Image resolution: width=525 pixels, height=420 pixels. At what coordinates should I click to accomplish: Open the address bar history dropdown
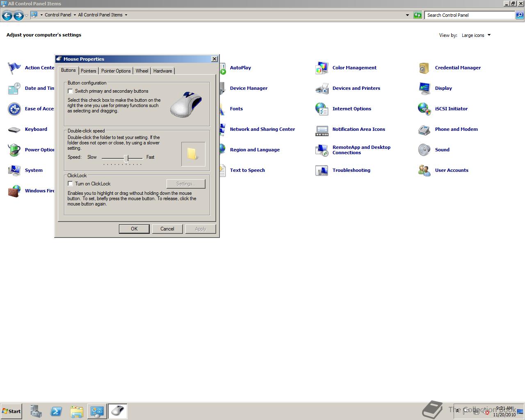click(407, 15)
